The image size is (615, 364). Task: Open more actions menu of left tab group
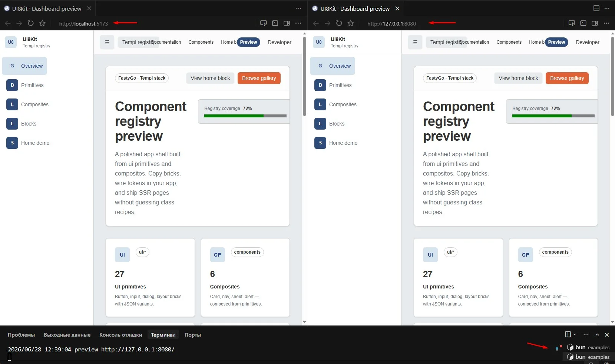pos(298,8)
